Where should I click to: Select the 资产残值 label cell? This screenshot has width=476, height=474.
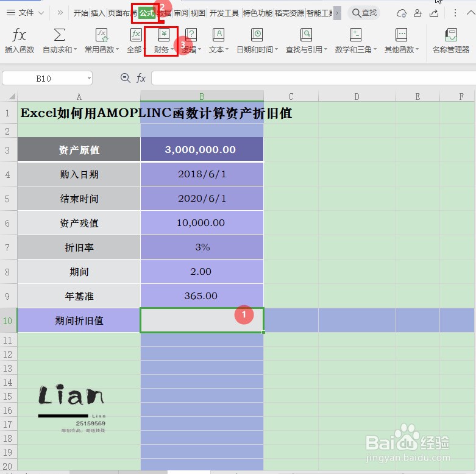pyautogui.click(x=79, y=223)
